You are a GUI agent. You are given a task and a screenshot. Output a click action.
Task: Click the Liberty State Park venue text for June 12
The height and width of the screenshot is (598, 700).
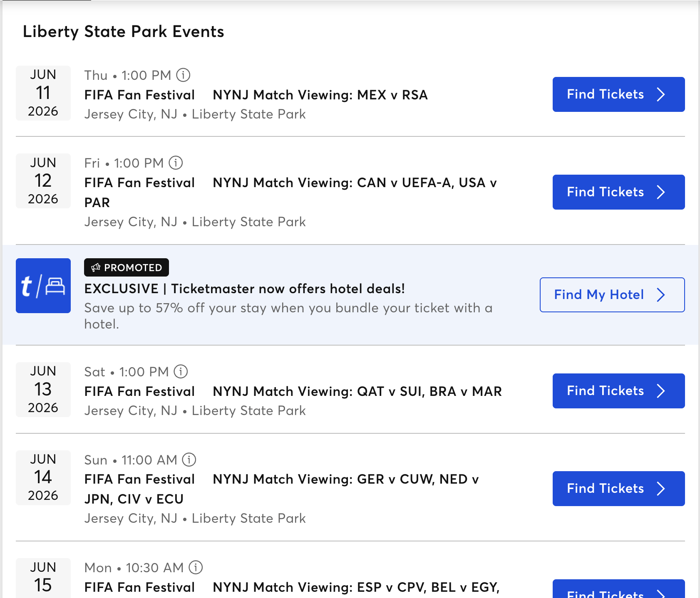pos(248,222)
